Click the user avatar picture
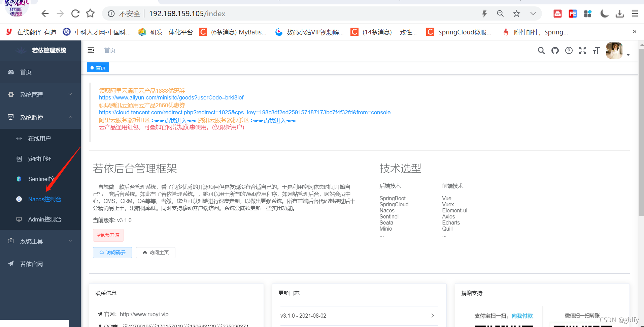 point(614,51)
